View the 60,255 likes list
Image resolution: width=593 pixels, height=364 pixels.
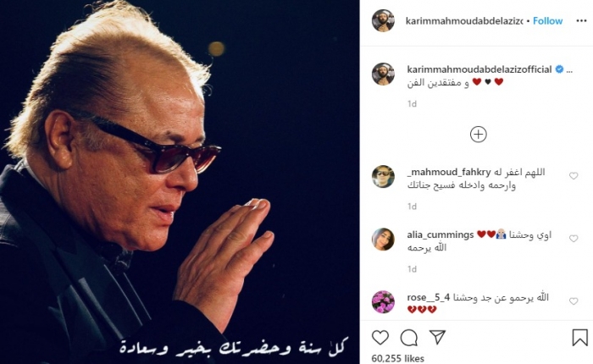398,358
